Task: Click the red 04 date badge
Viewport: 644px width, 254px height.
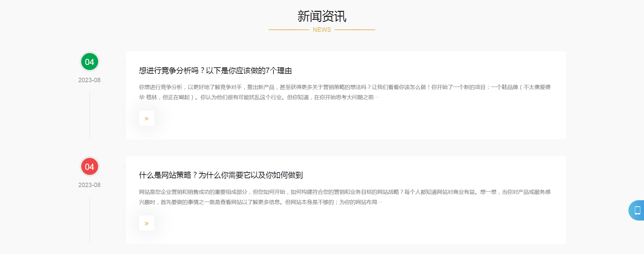Action: click(89, 167)
